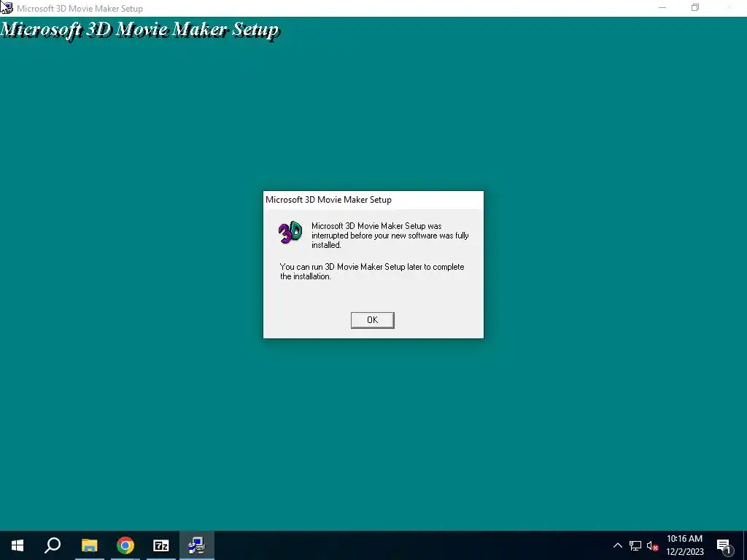This screenshot has width=747, height=560.
Task: Select the setup program taskbar icon
Action: click(197, 545)
